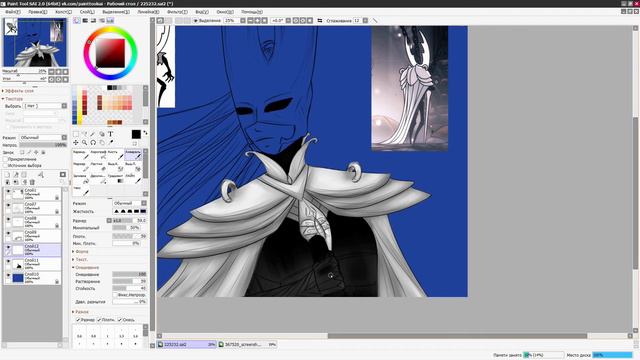
Task: Open the Правка menu
Action: pyautogui.click(x=38, y=12)
